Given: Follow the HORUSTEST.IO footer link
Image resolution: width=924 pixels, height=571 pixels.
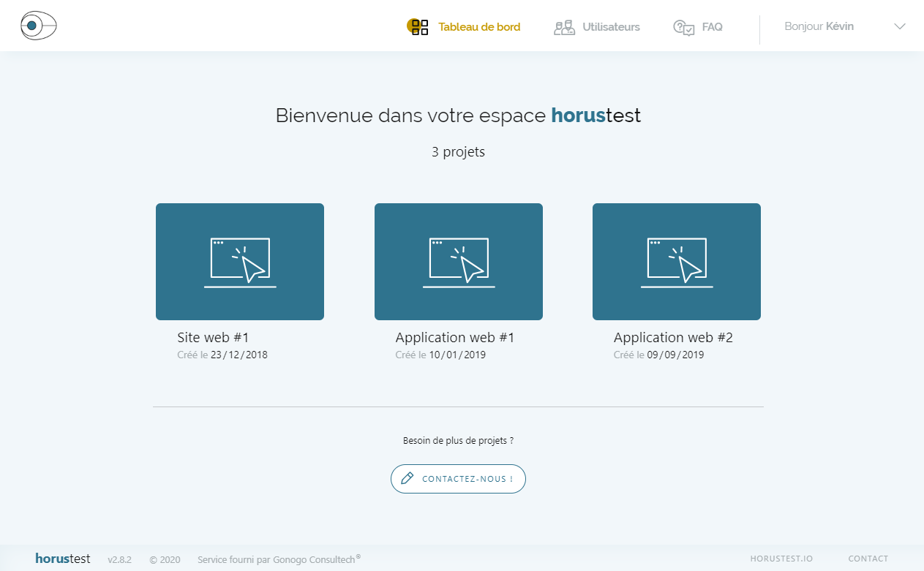Looking at the screenshot, I should pos(781,559).
